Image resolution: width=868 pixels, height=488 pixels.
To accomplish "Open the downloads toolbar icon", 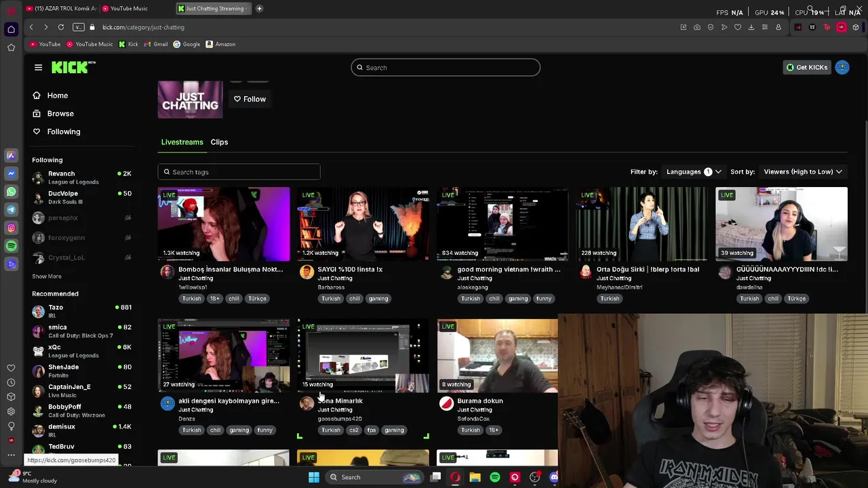I will click(751, 27).
